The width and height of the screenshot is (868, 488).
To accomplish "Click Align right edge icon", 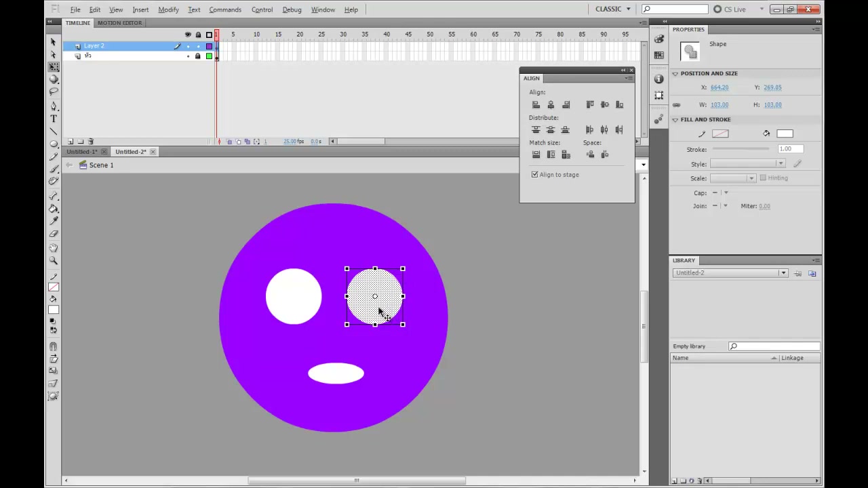I will point(566,104).
